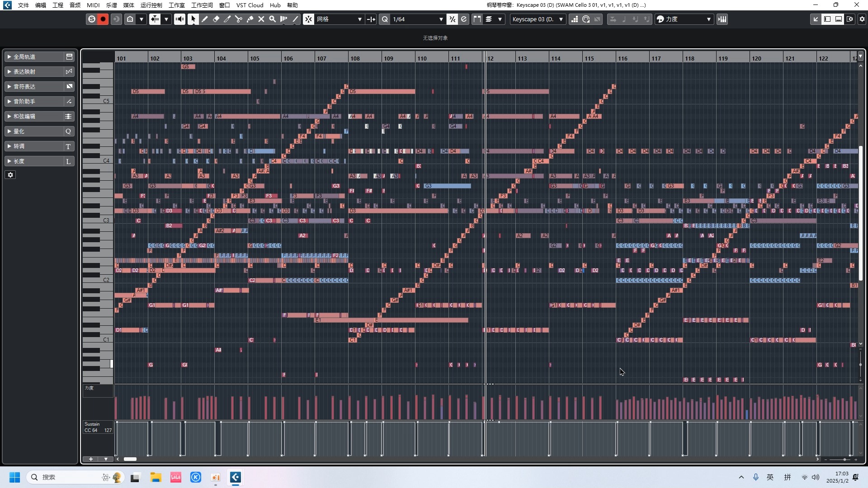Pick the Split scissors tool
The height and width of the screenshot is (488, 868).
tap(239, 19)
